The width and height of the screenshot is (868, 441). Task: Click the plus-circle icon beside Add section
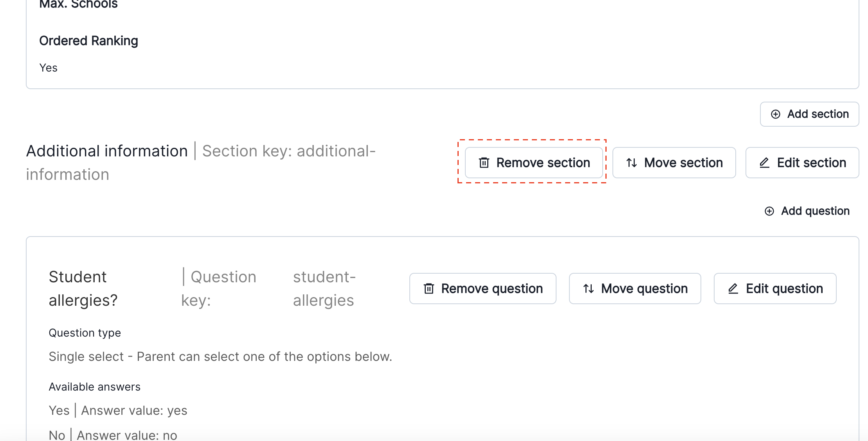click(776, 114)
